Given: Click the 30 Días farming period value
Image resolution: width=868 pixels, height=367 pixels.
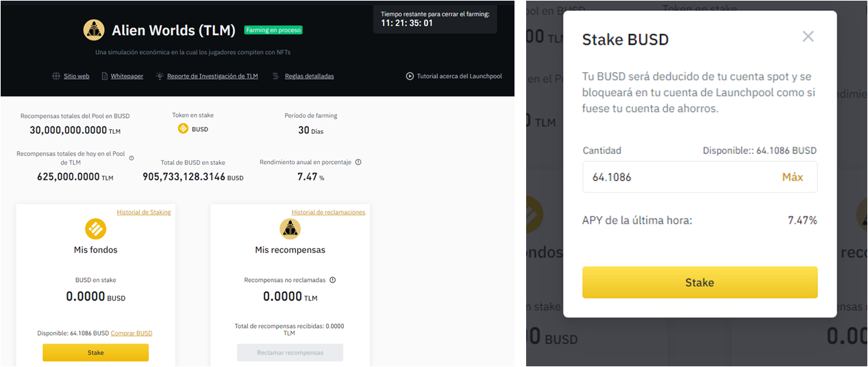Looking at the screenshot, I should click(310, 130).
